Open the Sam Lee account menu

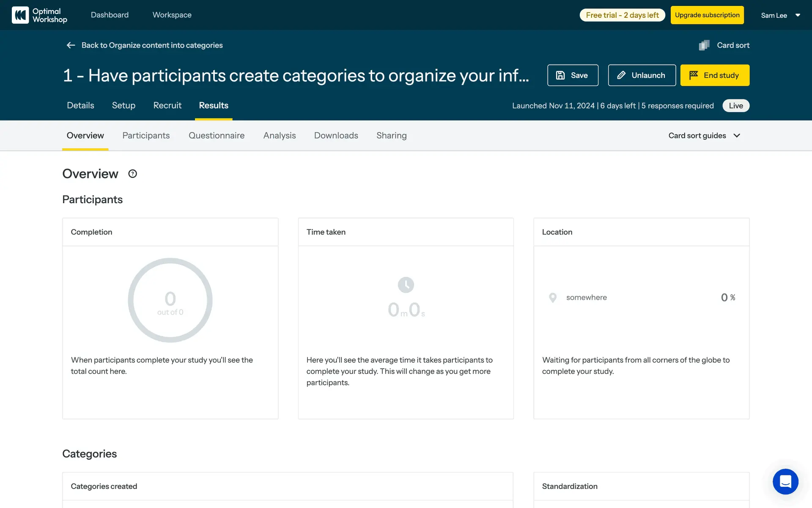tap(780, 15)
